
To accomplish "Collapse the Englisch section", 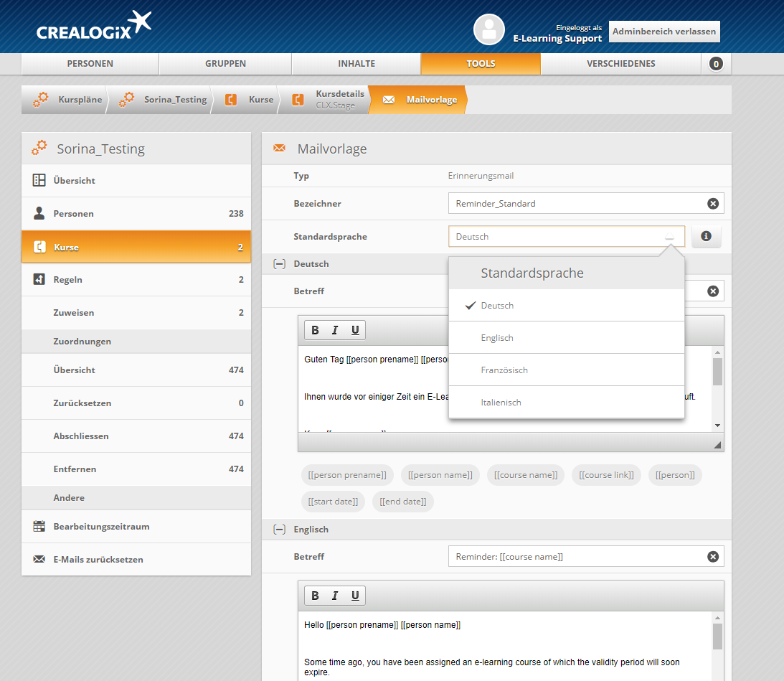I will point(279,530).
